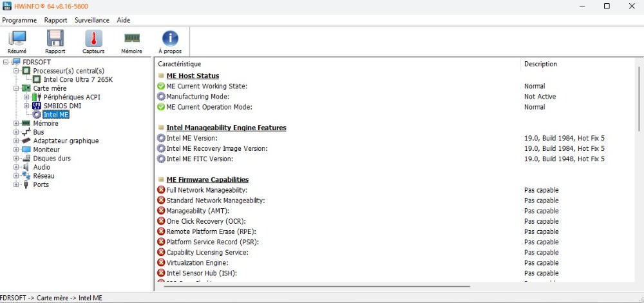Click the Caractéristique column header
The width and height of the screenshot is (644, 303).
pyautogui.click(x=180, y=64)
